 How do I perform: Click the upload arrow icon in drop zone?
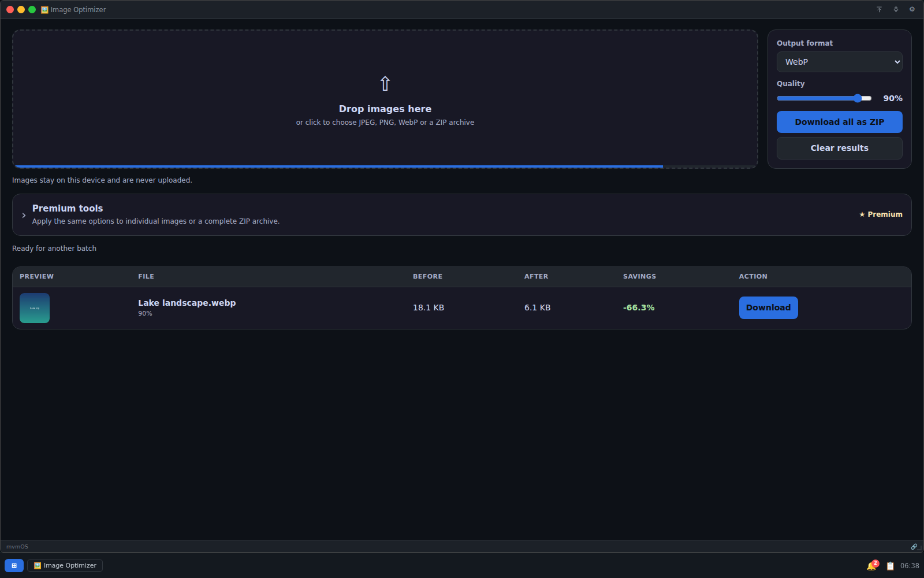tap(385, 84)
